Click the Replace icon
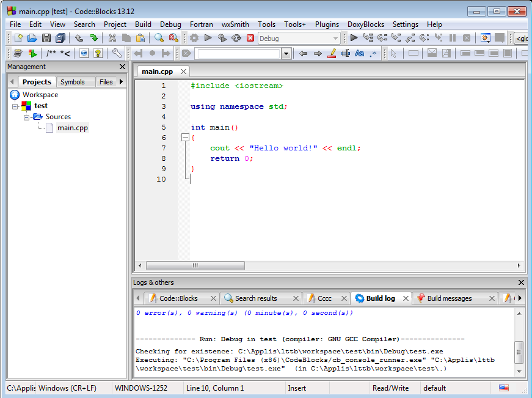The width and height of the screenshot is (532, 398). [x=173, y=38]
